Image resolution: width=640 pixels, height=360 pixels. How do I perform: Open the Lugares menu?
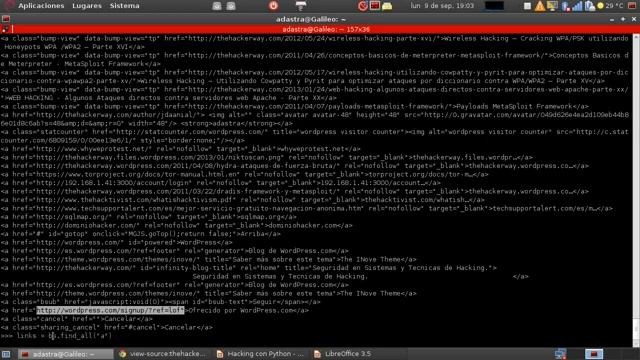[x=87, y=6]
